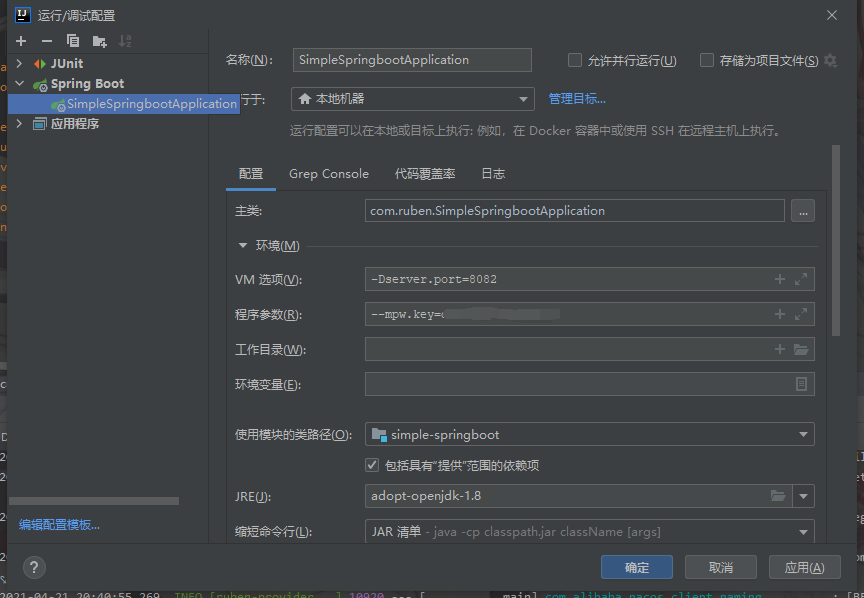
Task: Switch to the Grep Console tab
Action: (x=329, y=174)
